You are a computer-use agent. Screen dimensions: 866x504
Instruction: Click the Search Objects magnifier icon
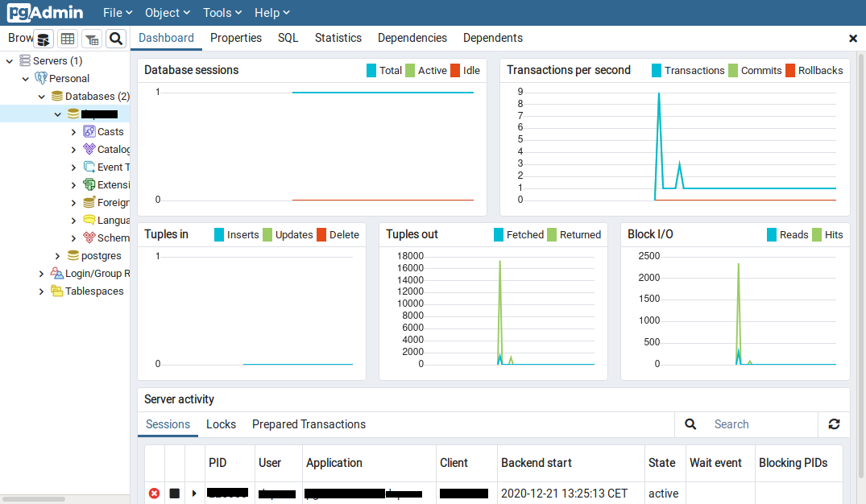click(116, 39)
